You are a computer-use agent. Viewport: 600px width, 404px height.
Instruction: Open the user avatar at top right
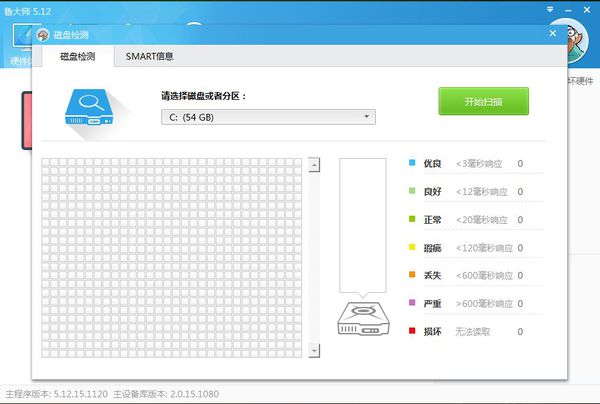coord(574,42)
